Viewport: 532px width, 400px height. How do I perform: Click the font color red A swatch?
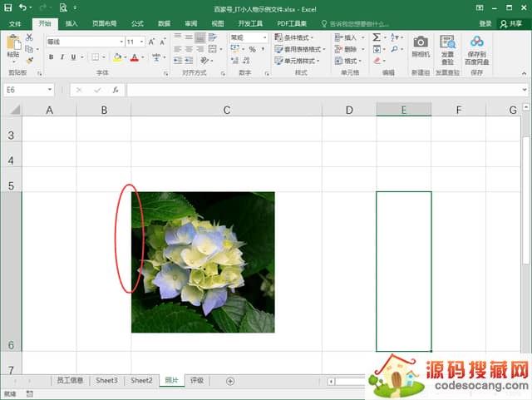[x=132, y=57]
